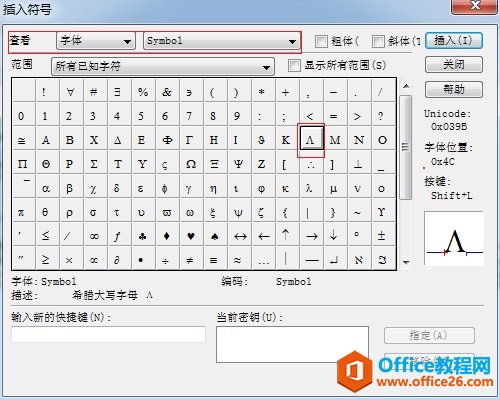Click the 指定(A) assign button
Viewport: 500px width, 399px height.
point(429,335)
